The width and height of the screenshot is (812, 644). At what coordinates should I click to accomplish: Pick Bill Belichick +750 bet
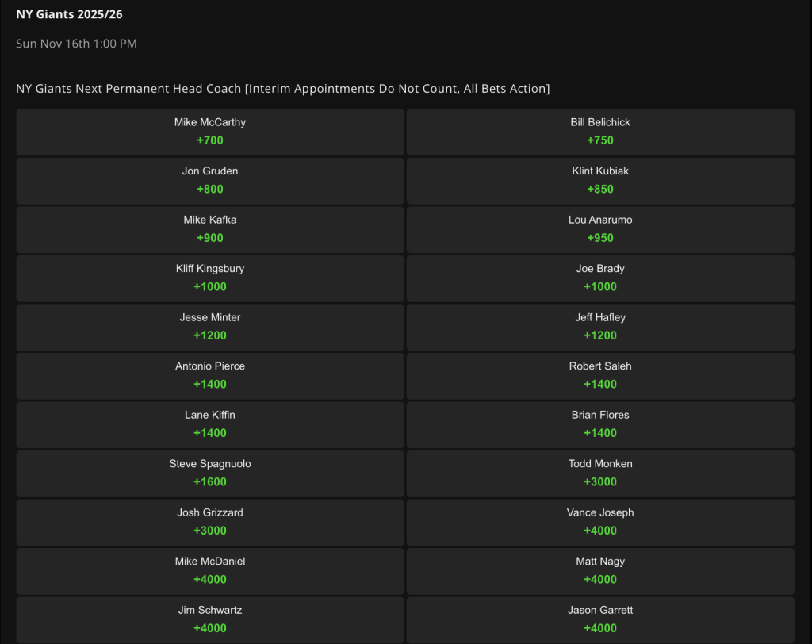600,132
